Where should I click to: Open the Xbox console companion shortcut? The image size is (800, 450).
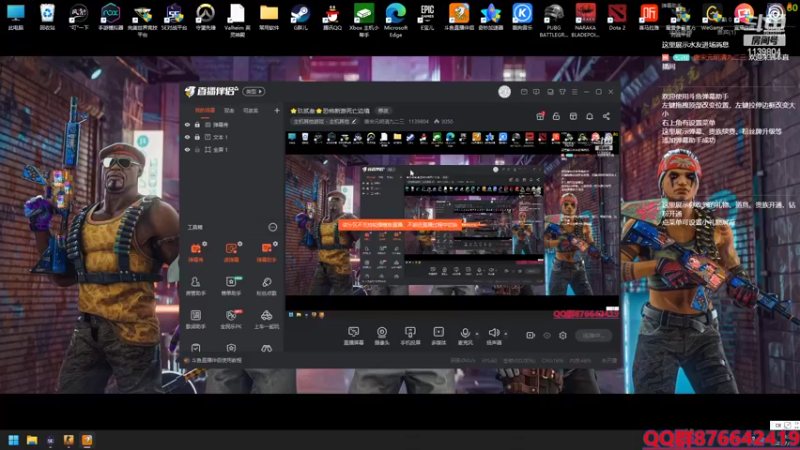[364, 19]
